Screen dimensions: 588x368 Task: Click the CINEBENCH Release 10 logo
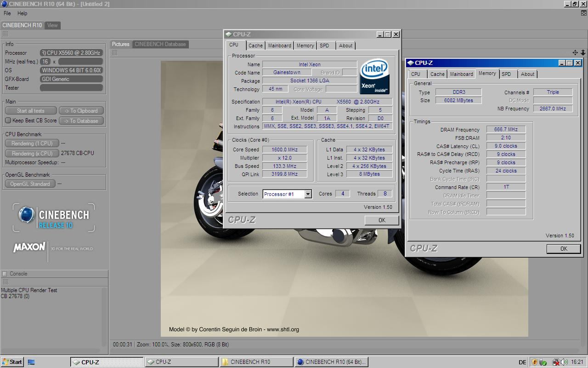click(x=54, y=218)
